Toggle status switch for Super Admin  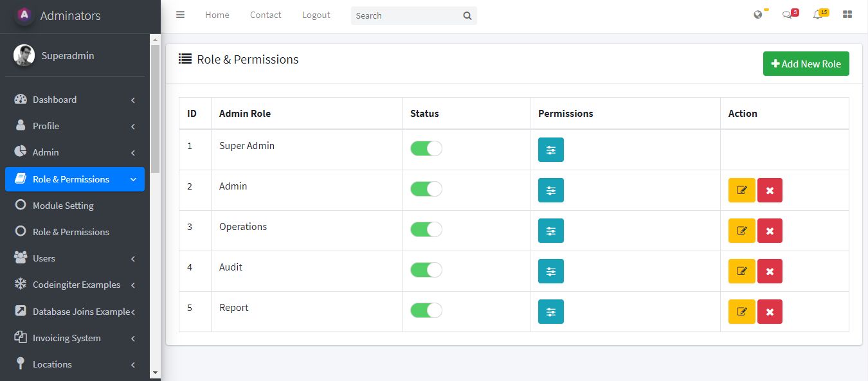coord(426,148)
